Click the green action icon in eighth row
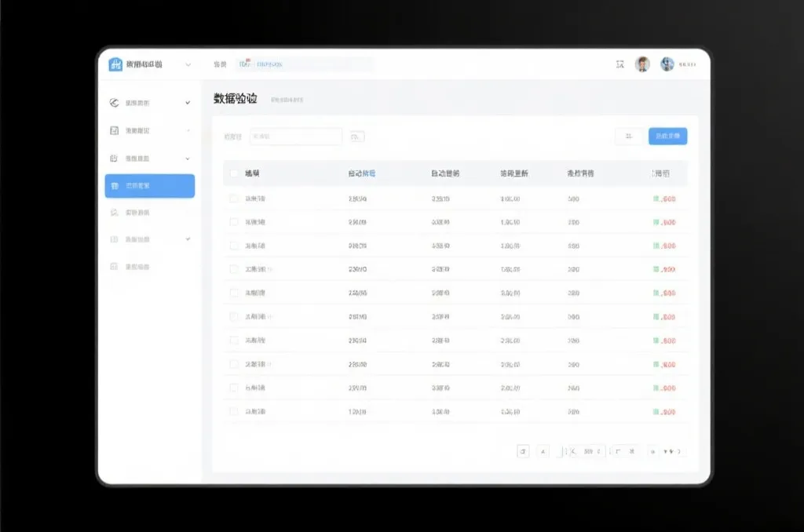The height and width of the screenshot is (532, 804). click(656, 364)
